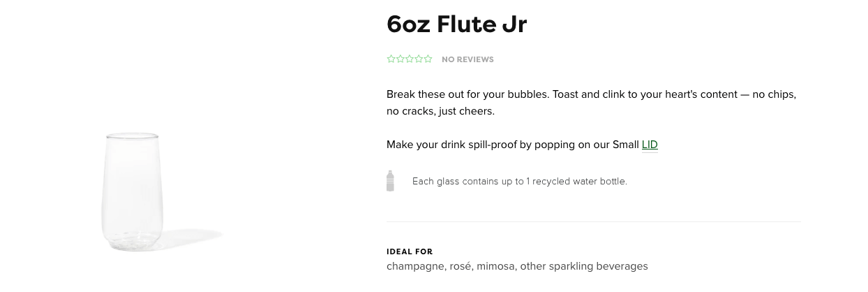Click the 6oz Flute Jr title
Viewport: 868px width, 292px height.
(x=457, y=24)
